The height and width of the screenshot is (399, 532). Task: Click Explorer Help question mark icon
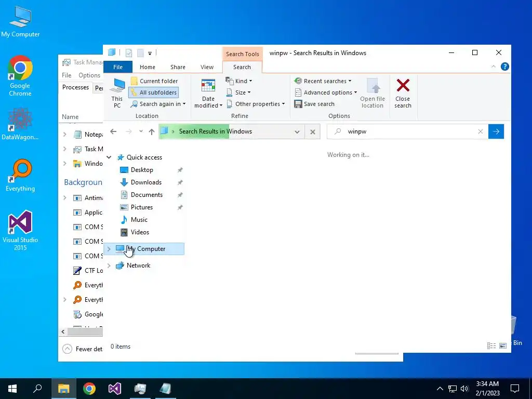coord(504,67)
